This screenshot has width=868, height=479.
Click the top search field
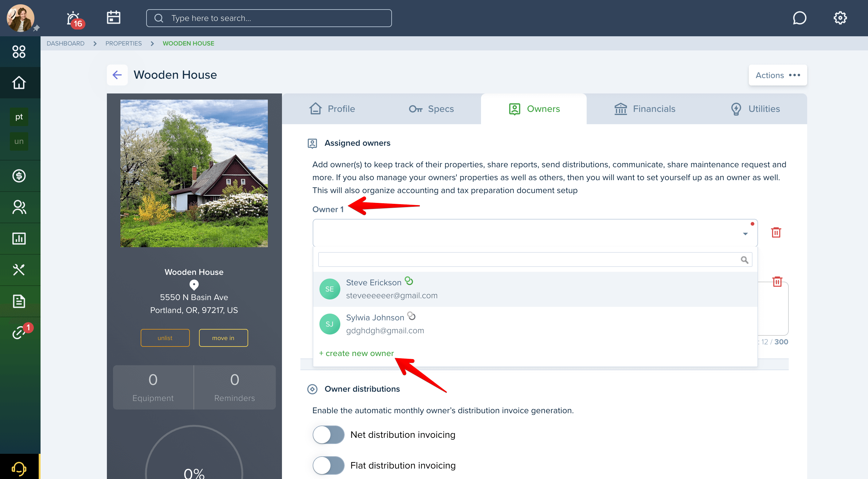268,18
